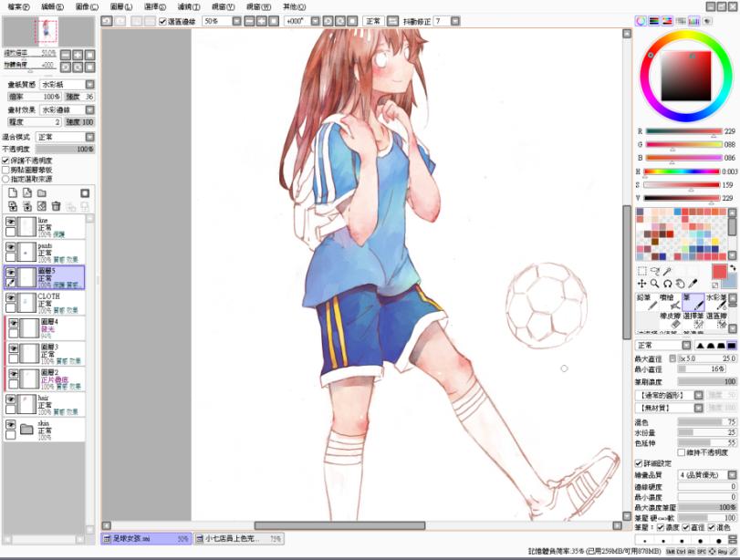Toggle pressure 濃度 checkbox at bottom

pos(661,527)
